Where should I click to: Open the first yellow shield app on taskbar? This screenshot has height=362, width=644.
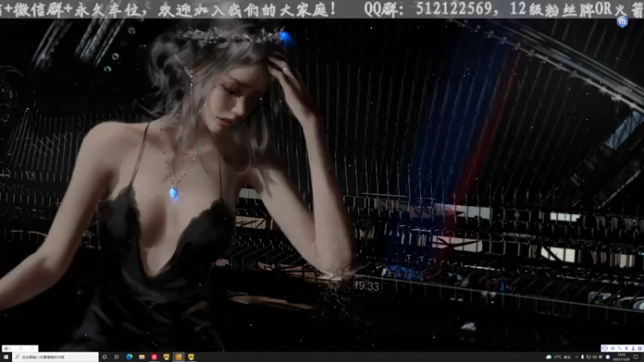pos(167,357)
